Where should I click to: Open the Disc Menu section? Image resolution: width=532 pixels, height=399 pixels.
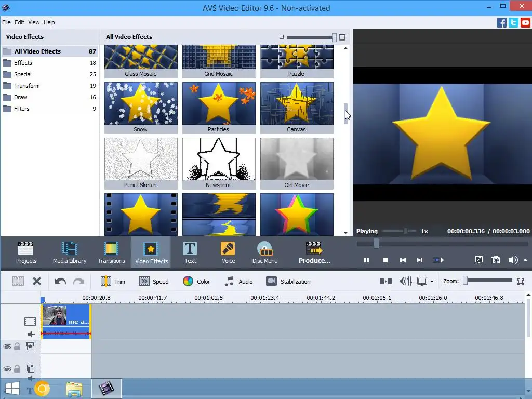click(265, 252)
